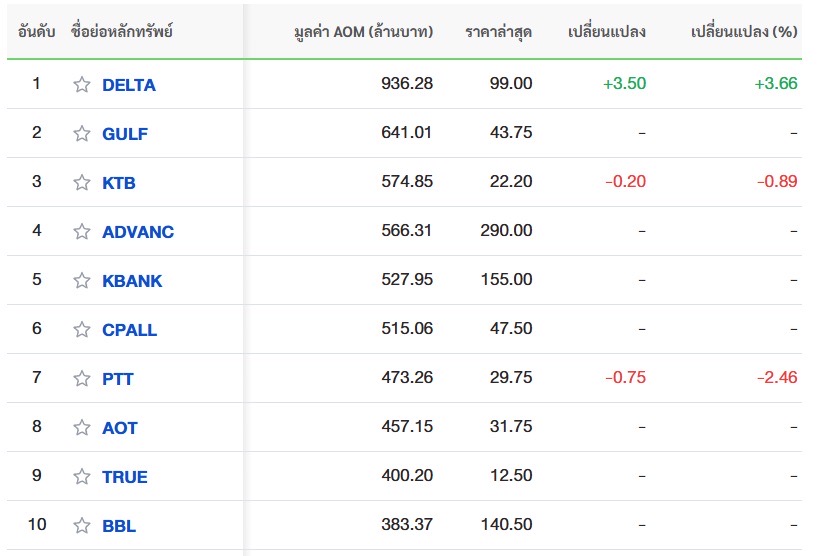Viewport: 822px width, 556px height.
Task: Star the AOT stock row
Action: (81, 428)
